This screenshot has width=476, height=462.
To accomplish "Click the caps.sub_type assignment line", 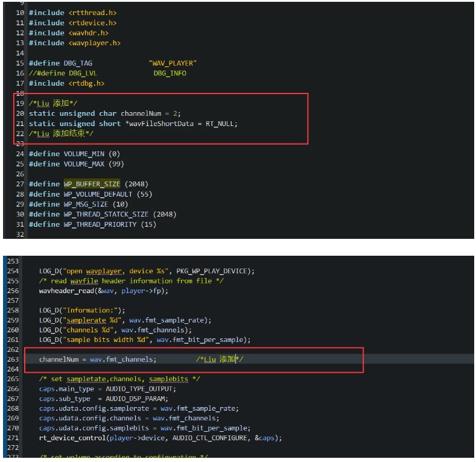I will point(101,399).
